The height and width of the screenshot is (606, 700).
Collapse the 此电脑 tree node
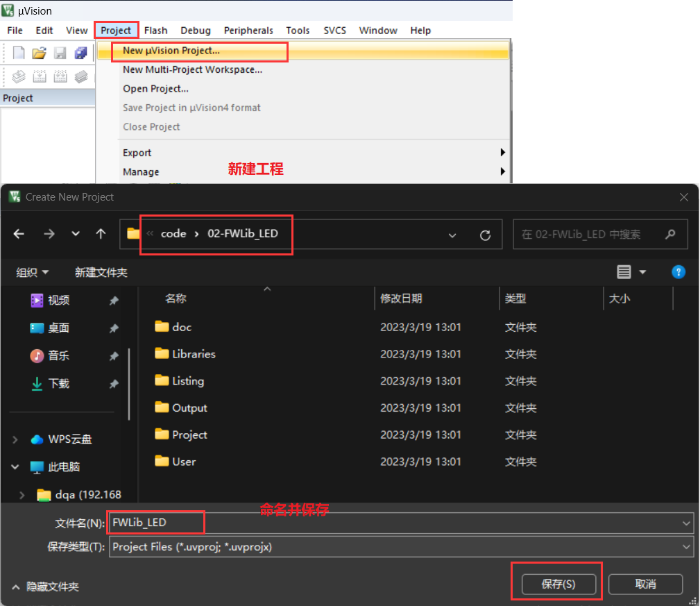pyautogui.click(x=15, y=467)
